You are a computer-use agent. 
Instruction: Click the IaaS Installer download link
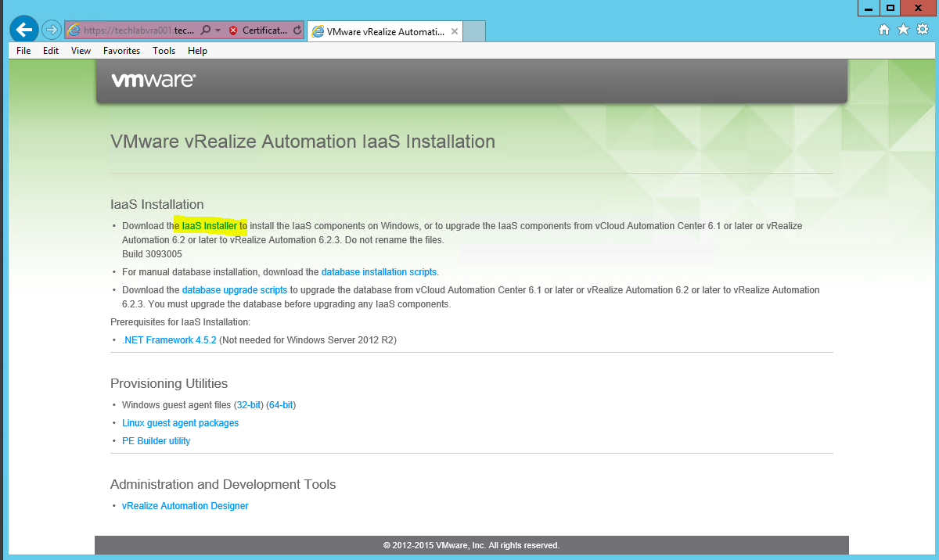(210, 226)
